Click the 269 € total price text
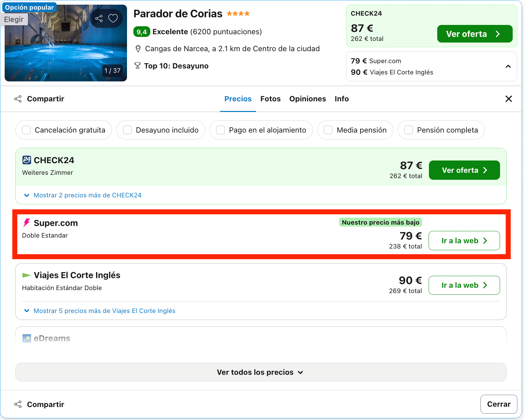 pos(405,291)
